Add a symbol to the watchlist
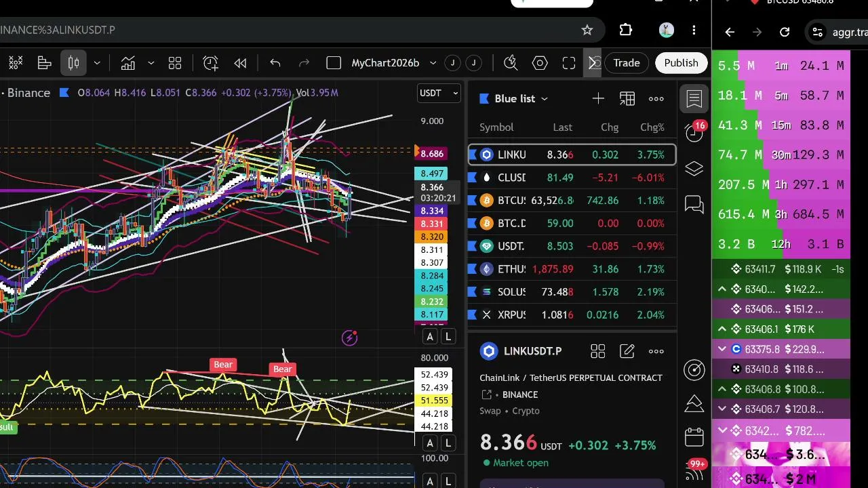The height and width of the screenshot is (488, 868). (598, 99)
